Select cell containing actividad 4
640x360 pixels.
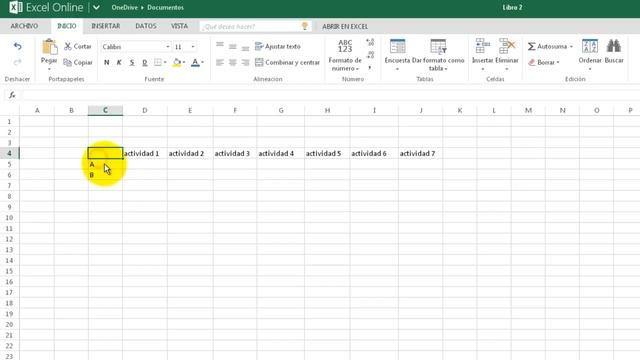point(281,153)
